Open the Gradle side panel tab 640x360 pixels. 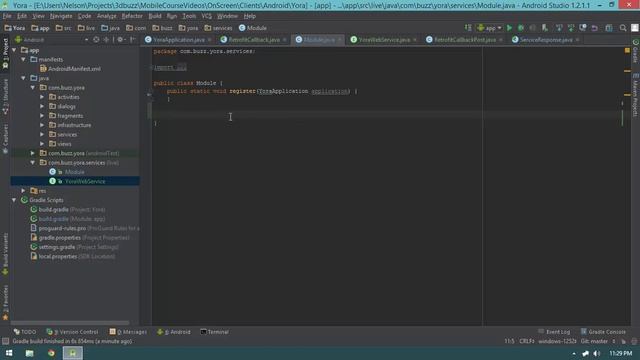point(636,51)
